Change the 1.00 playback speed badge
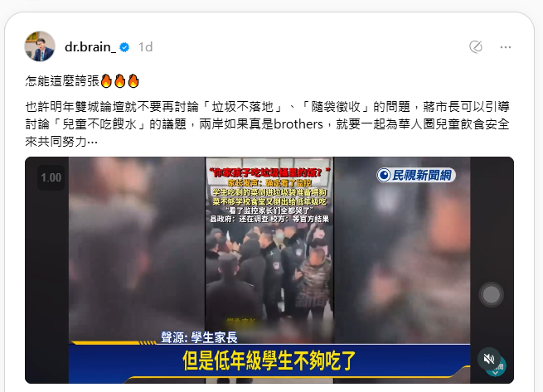This screenshot has width=543, height=392. (51, 177)
